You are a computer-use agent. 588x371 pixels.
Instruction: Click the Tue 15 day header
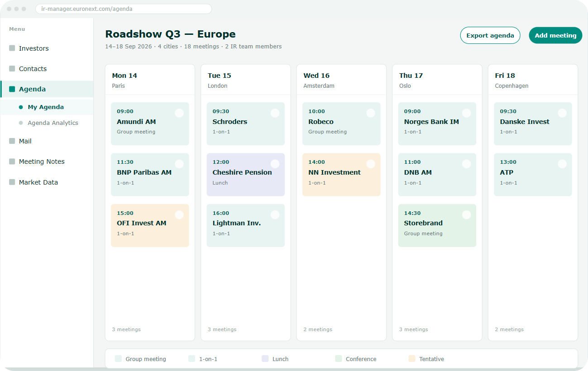click(x=220, y=76)
